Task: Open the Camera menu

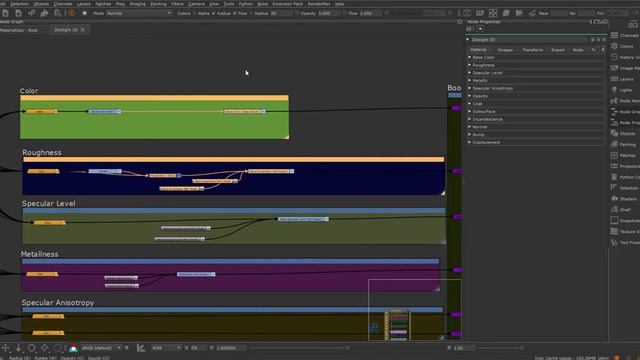Action: [196, 4]
